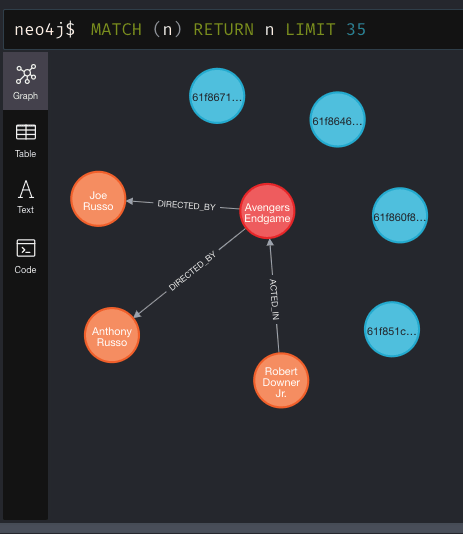Select the blue 61f8671... node
Image resolution: width=463 pixels, height=534 pixels.
click(x=217, y=96)
